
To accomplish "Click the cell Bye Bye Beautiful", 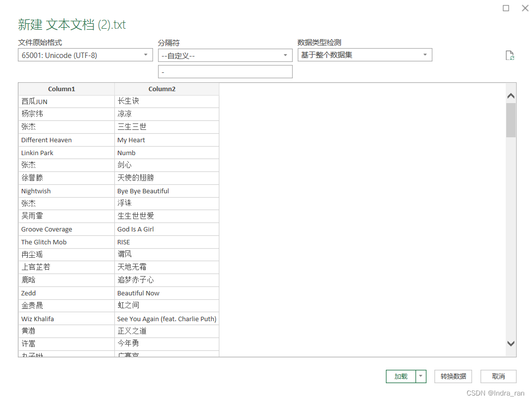I will click(167, 191).
